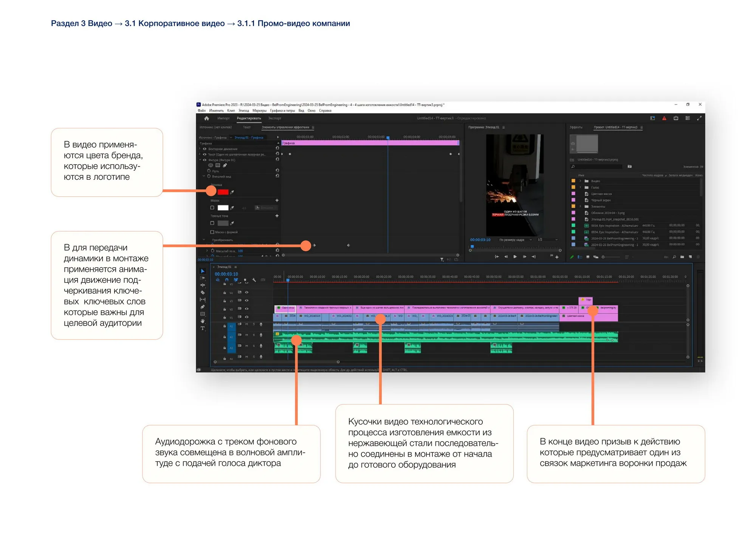Click the Home icon in workspace bar
The width and height of the screenshot is (756, 534).
tap(206, 118)
